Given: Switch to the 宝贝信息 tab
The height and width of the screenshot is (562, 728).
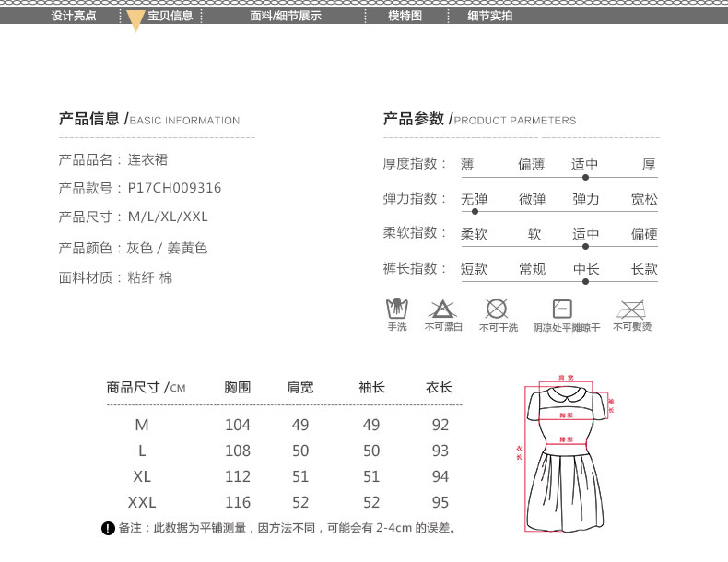Looking at the screenshot, I should (170, 16).
